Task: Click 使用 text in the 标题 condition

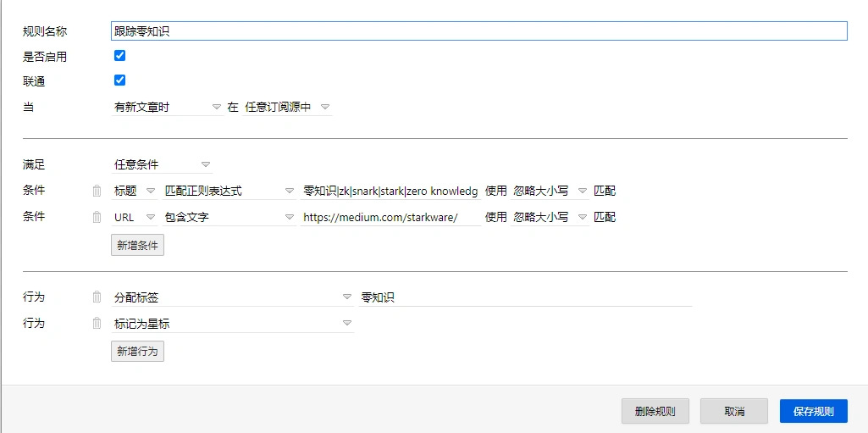Action: 496,191
